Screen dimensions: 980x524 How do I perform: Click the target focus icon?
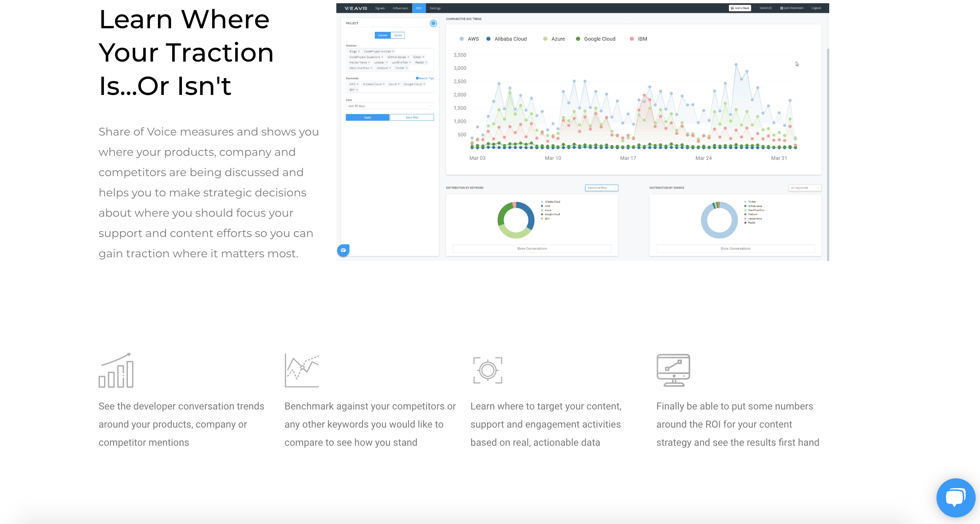pyautogui.click(x=487, y=370)
